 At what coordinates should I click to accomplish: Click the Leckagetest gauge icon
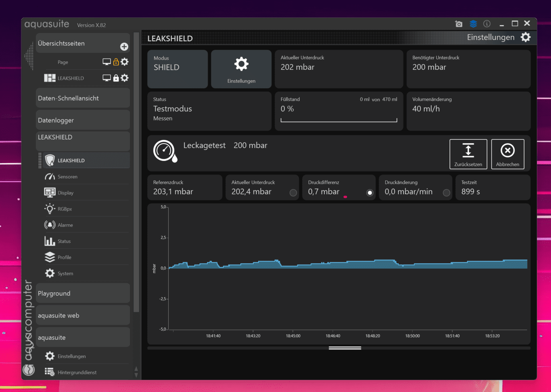click(165, 151)
